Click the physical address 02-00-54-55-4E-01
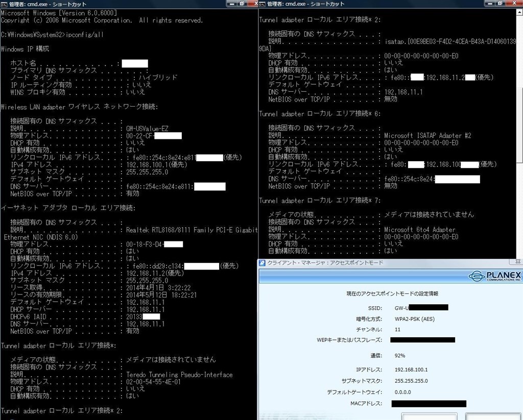523x420 pixels. (x=153, y=382)
